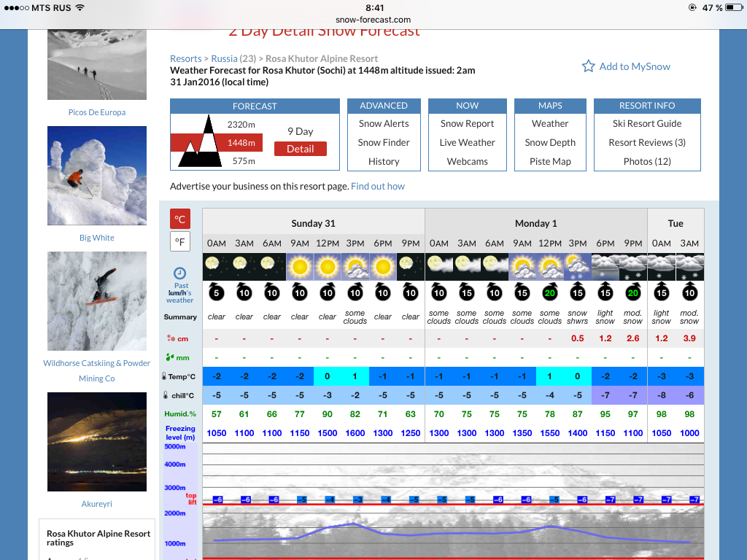Click Monday 9PM wind speed 20 icon
The image size is (747, 560).
coord(633,292)
